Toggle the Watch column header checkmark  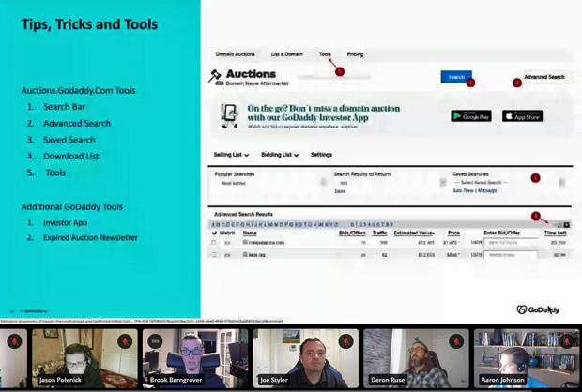(214, 234)
